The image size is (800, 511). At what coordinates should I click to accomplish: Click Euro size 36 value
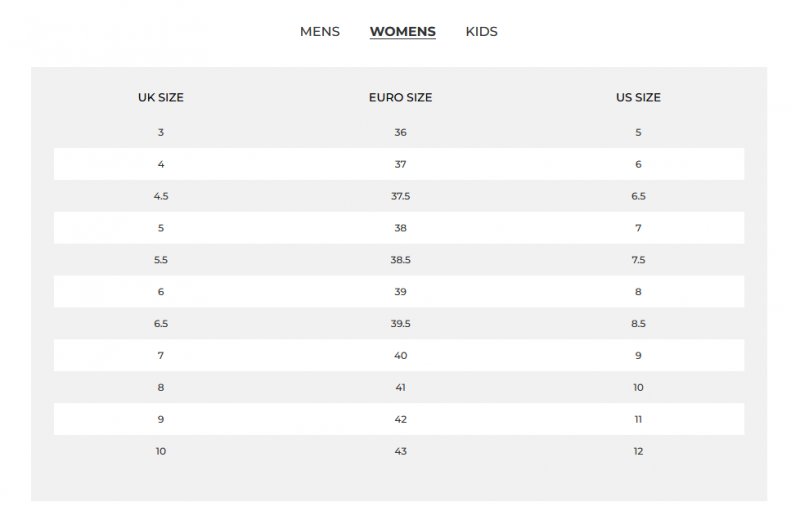[401, 133]
